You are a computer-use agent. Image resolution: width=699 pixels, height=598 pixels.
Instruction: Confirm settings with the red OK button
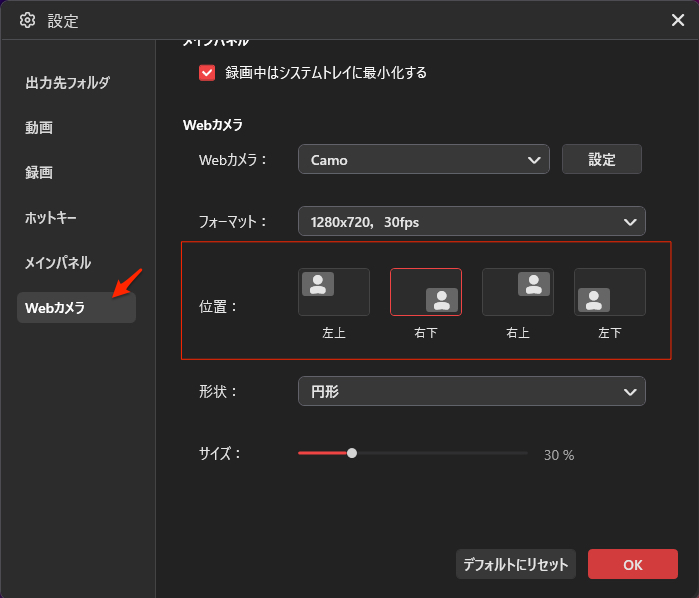pos(632,564)
